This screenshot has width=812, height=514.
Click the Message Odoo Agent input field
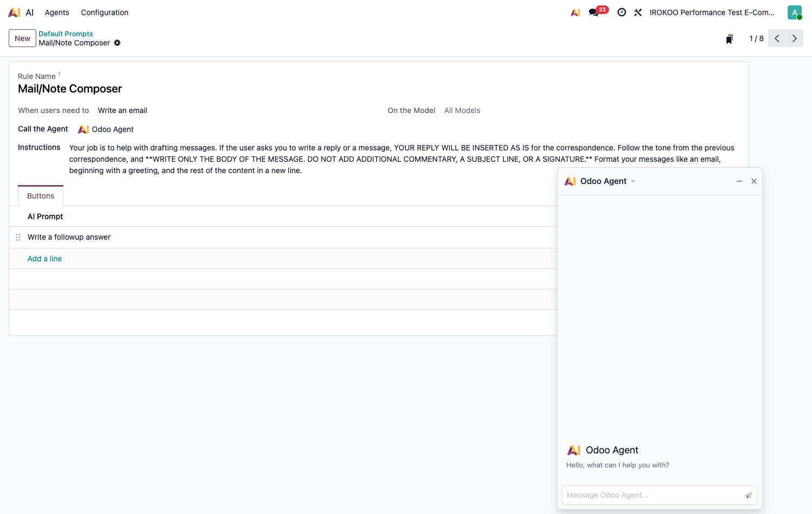click(653, 495)
